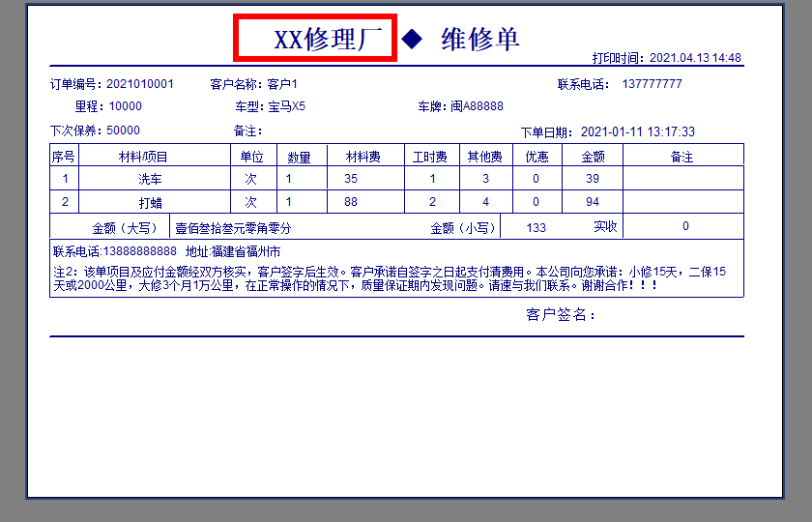Click the 材料费 column header
812x522 pixels.
pos(363,157)
